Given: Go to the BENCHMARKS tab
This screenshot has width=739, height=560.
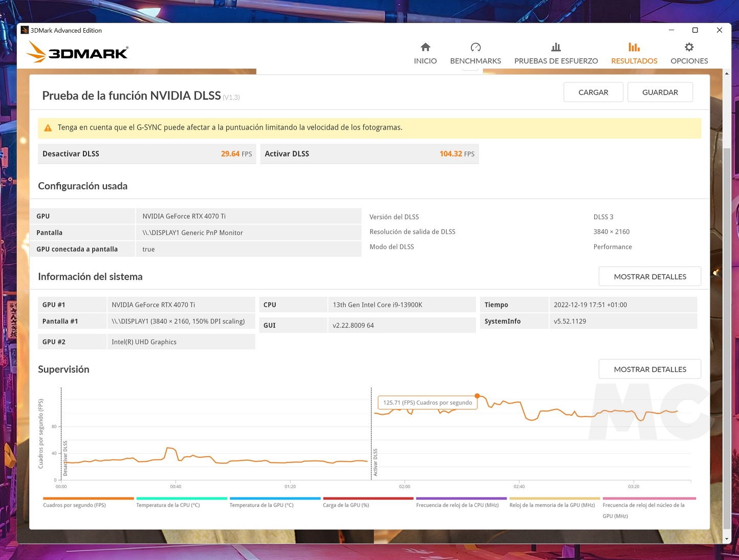Looking at the screenshot, I should pyautogui.click(x=475, y=61).
